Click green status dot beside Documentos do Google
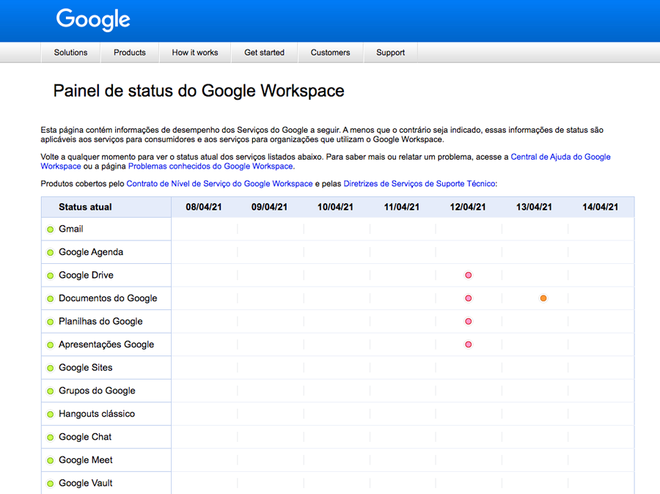This screenshot has height=494, width=660. 51,299
